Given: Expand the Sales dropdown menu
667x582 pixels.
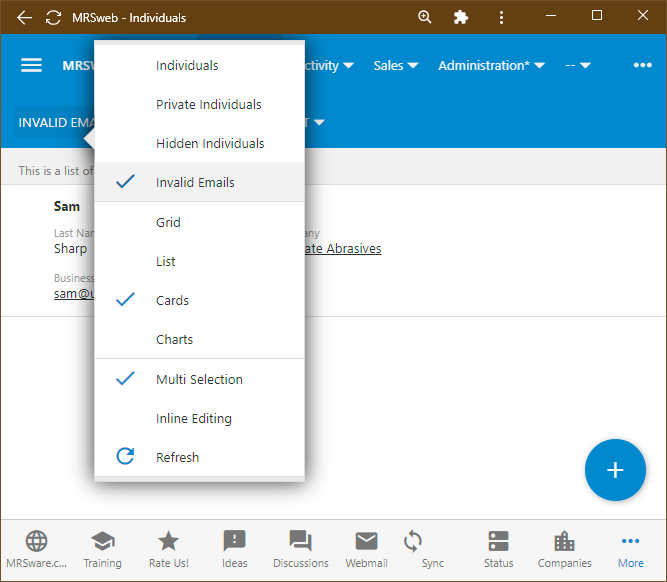Looking at the screenshot, I should (396, 65).
